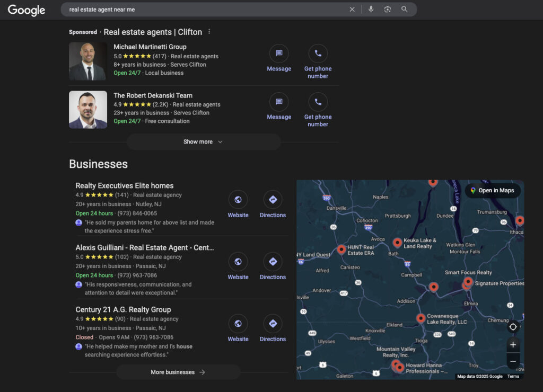Center map on my location icon

coord(513,327)
